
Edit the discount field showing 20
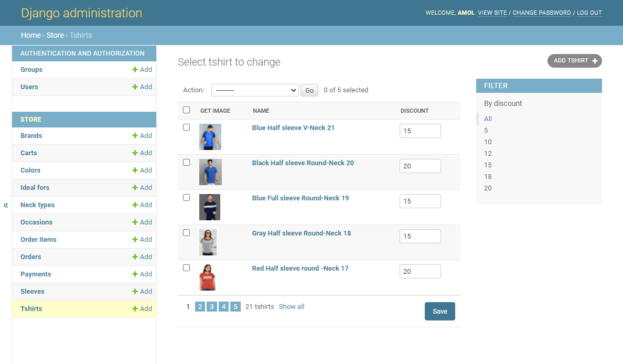click(x=420, y=166)
